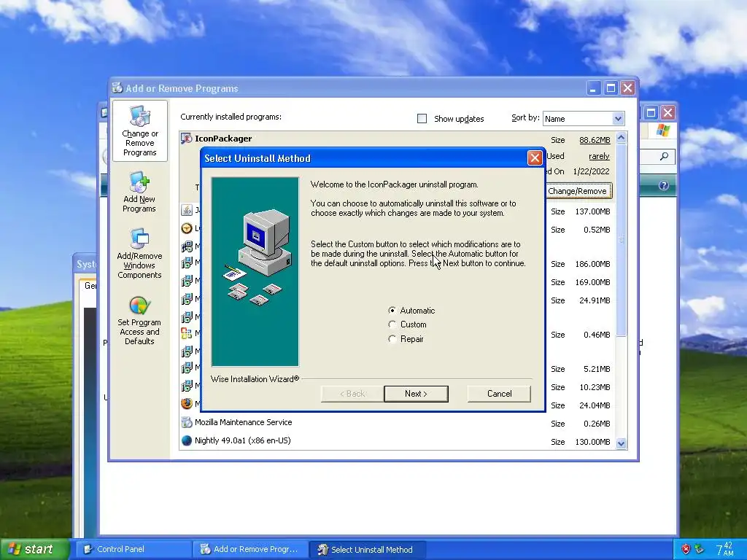This screenshot has height=560, width=747.
Task: Click the 137.00MB size value
Action: (592, 211)
